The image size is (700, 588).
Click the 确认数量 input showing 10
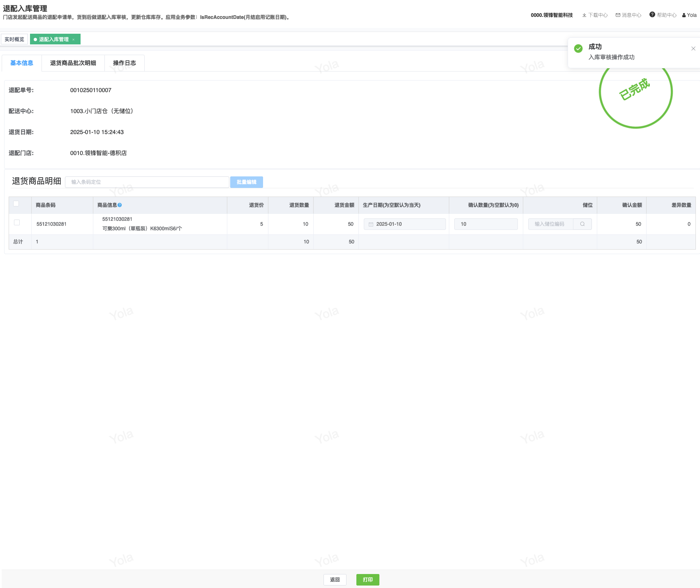[486, 224]
